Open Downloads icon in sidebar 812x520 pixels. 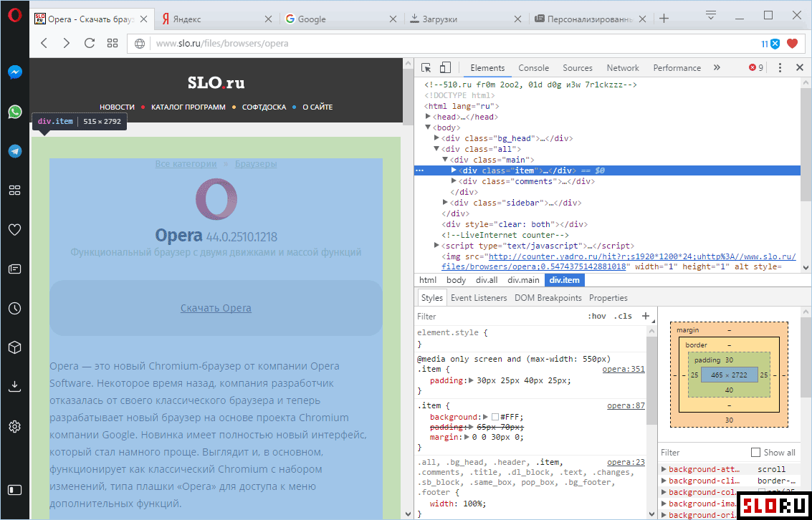14,387
